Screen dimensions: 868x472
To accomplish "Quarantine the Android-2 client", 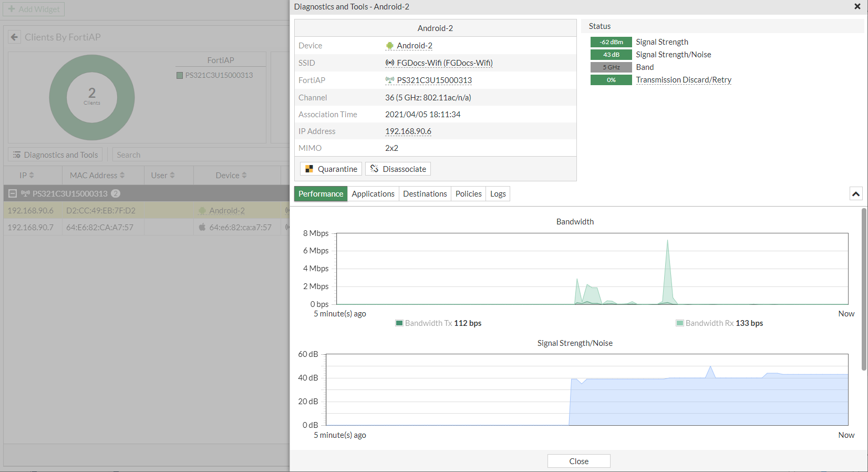I will (331, 169).
